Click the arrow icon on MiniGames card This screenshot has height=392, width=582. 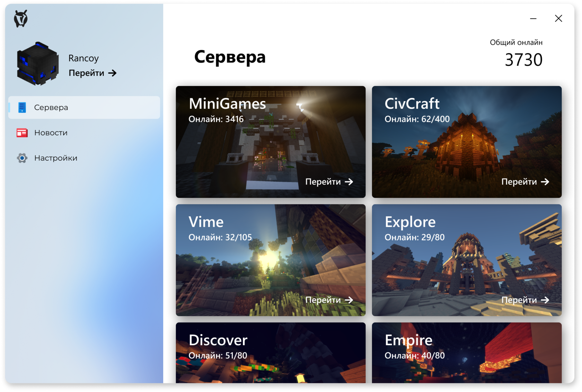[349, 182]
